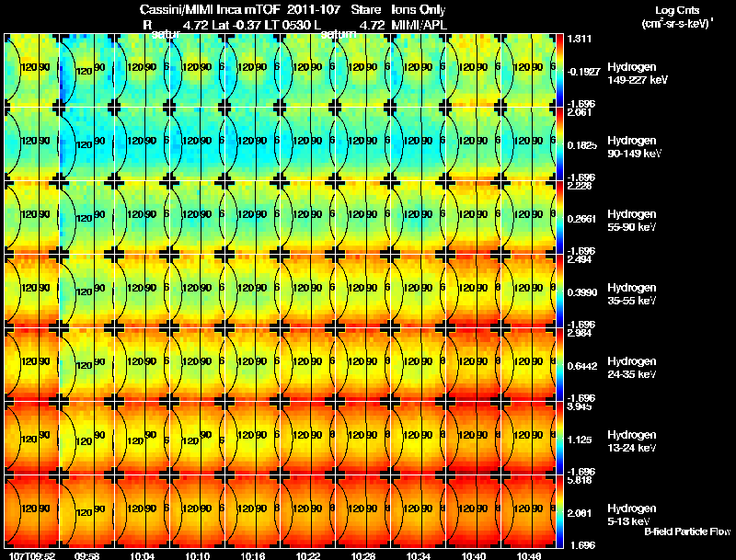The image size is (736, 560).
Task: Select the Hydrogen 35-55 keV row label
Action: pyautogui.click(x=632, y=294)
